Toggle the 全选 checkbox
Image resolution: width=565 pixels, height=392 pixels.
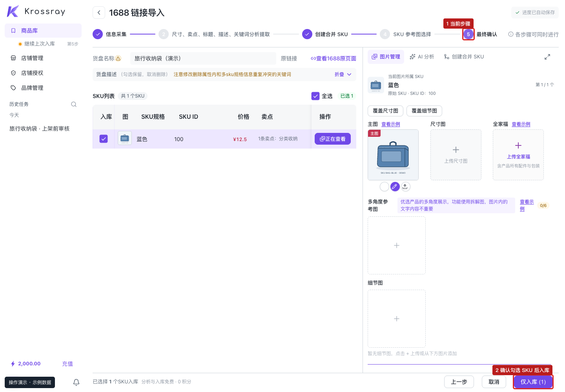pos(315,96)
